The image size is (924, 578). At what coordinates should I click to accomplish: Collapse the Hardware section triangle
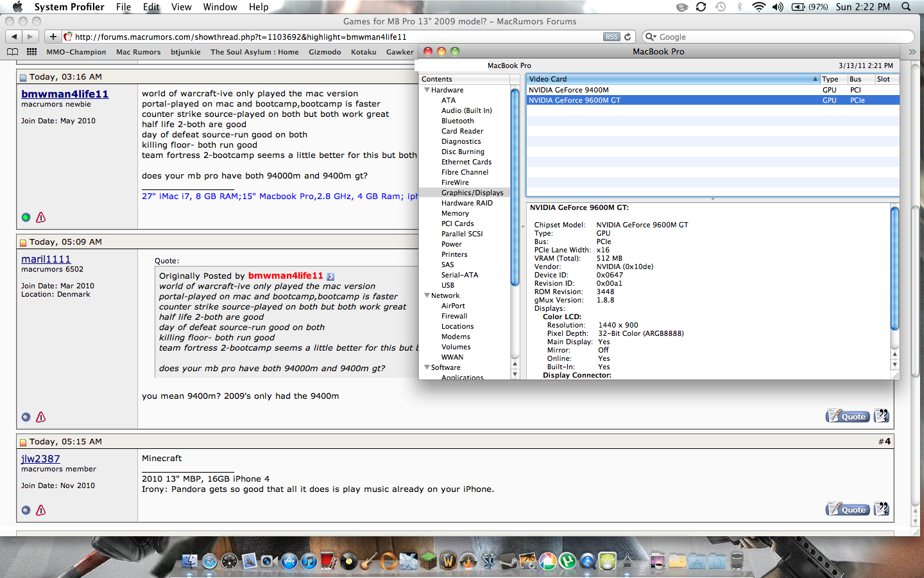427,90
